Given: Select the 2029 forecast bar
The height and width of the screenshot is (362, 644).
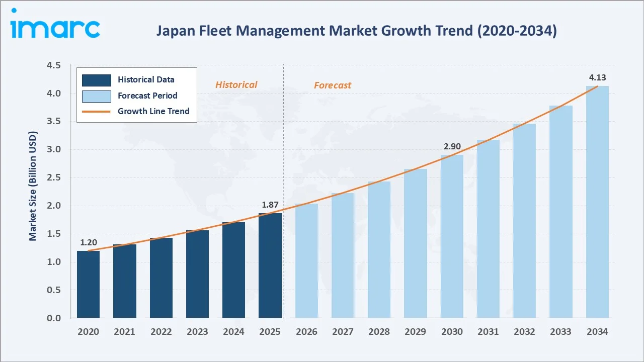Looking at the screenshot, I should click(416, 244).
